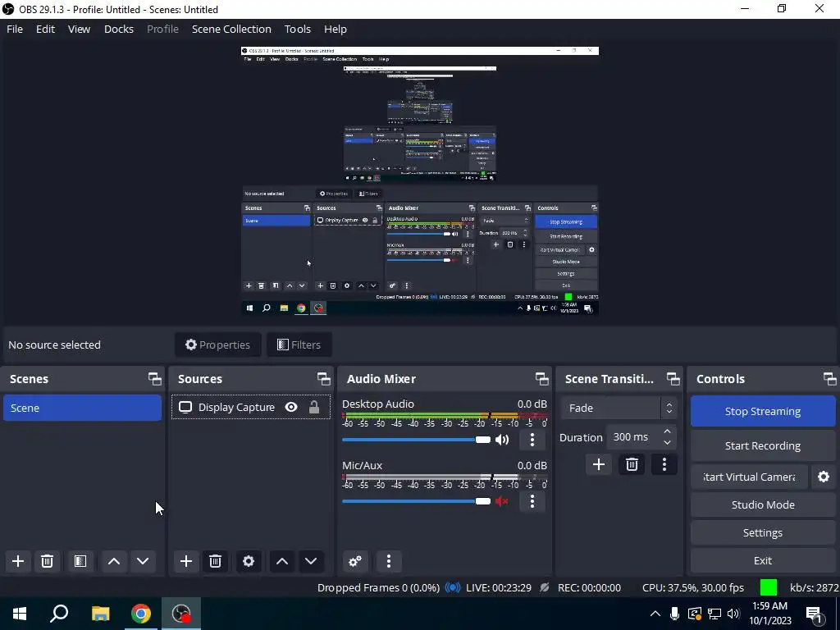Click Start Recording button

763,445
